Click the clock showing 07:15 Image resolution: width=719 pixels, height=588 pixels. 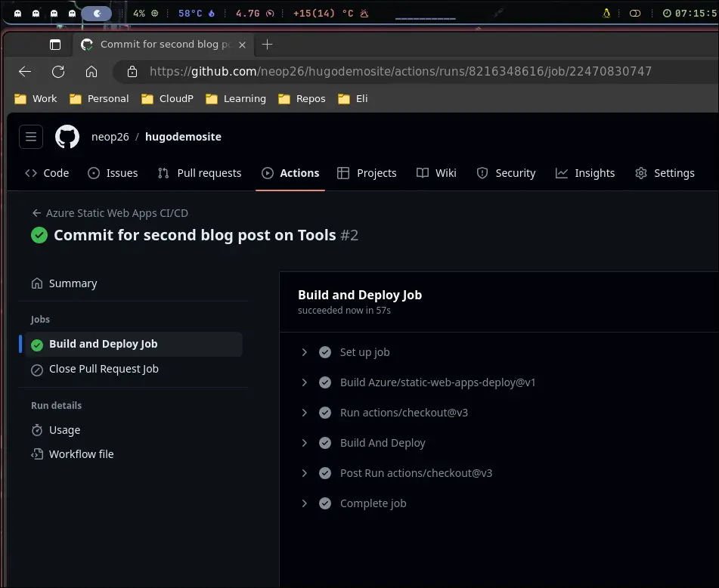point(690,14)
